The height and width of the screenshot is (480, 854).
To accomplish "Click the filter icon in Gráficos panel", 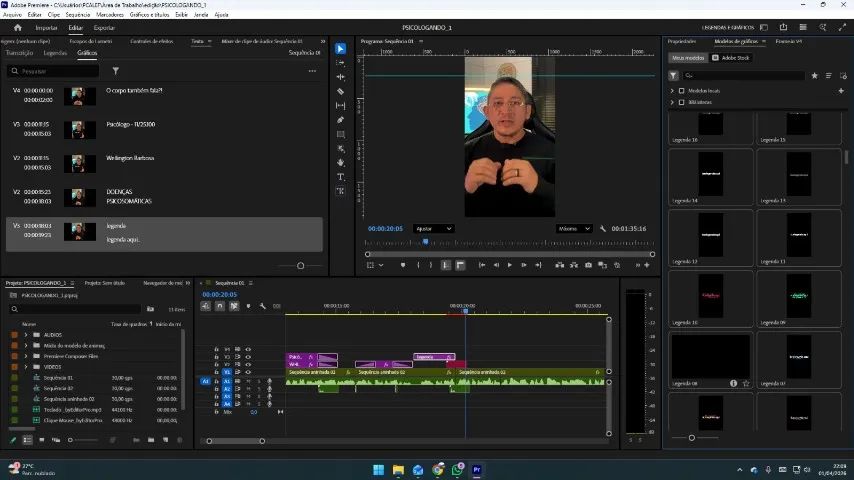I will coord(115,71).
